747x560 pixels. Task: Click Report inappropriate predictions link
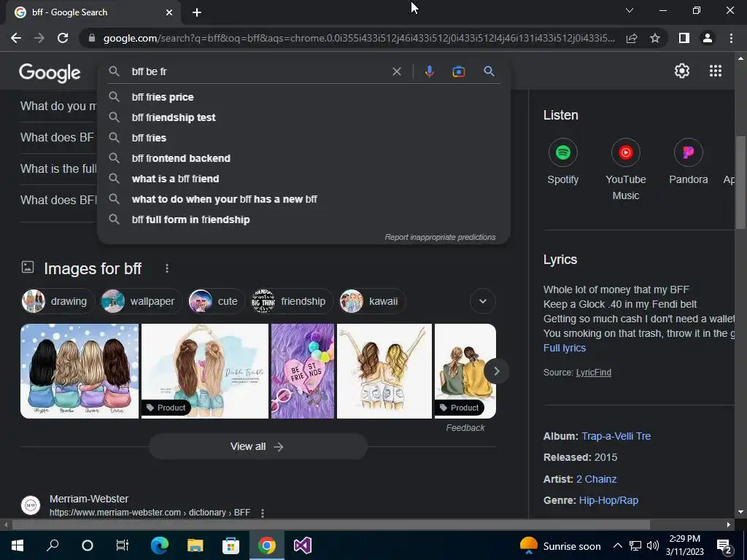pos(440,237)
